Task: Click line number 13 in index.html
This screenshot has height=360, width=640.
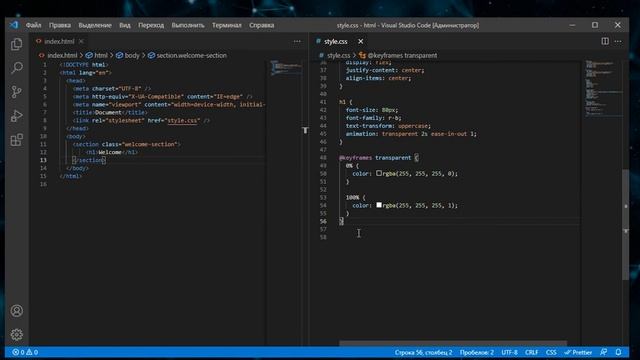Action: (x=43, y=160)
